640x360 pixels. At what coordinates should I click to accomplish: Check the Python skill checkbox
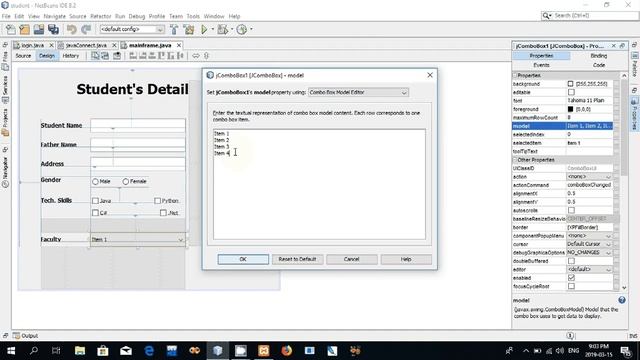pyautogui.click(x=158, y=201)
